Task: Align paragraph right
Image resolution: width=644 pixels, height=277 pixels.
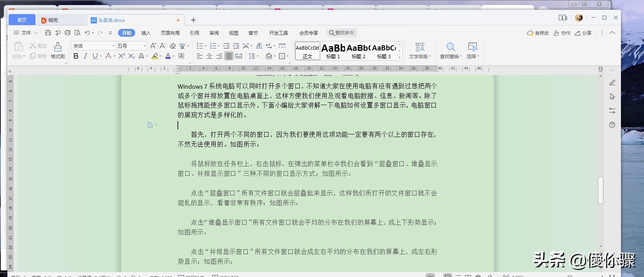Action: click(x=219, y=56)
